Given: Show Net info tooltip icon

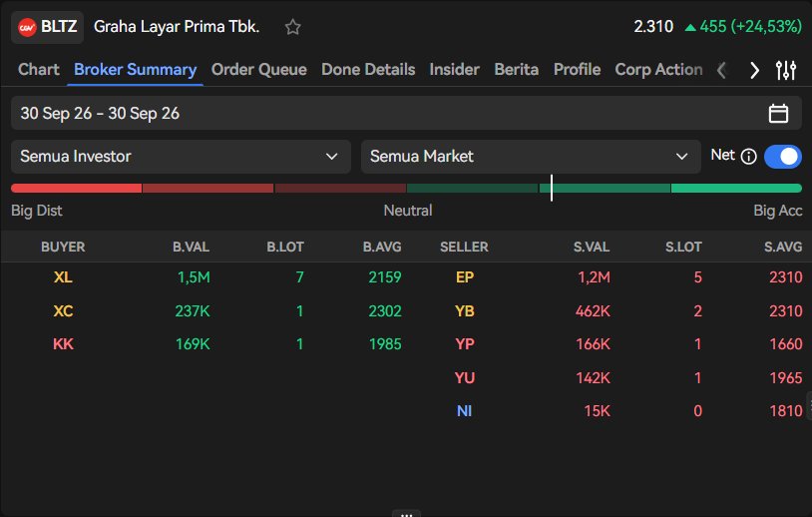Looking at the screenshot, I should 749,156.
